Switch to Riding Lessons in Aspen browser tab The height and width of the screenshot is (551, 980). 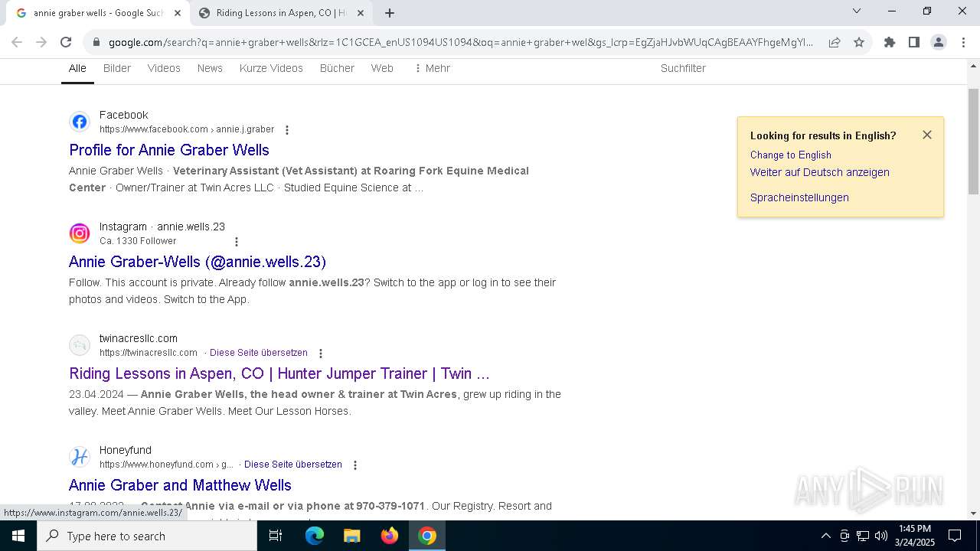281,13
